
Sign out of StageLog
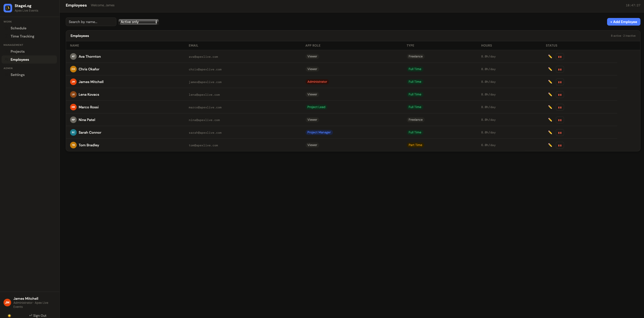pos(38,315)
